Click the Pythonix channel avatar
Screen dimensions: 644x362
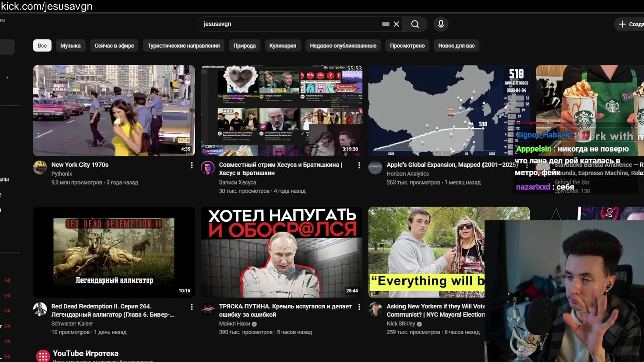tap(40, 168)
